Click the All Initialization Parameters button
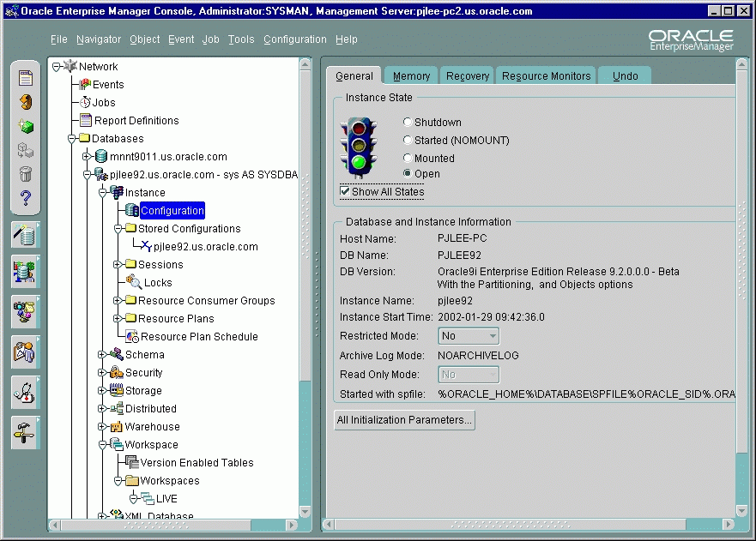 pyautogui.click(x=403, y=420)
